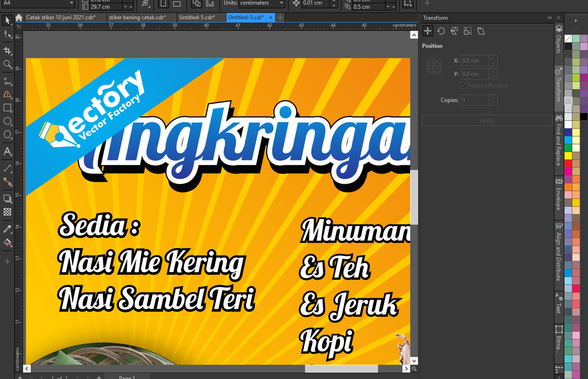The height and width of the screenshot is (379, 588).
Task: Increase the Copies value spinner
Action: click(x=493, y=97)
